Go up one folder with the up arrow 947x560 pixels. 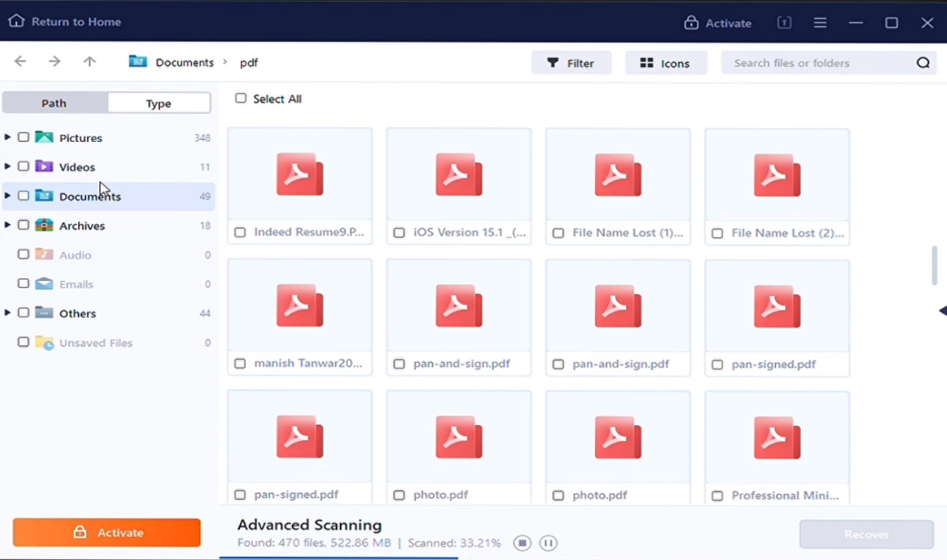[x=89, y=61]
